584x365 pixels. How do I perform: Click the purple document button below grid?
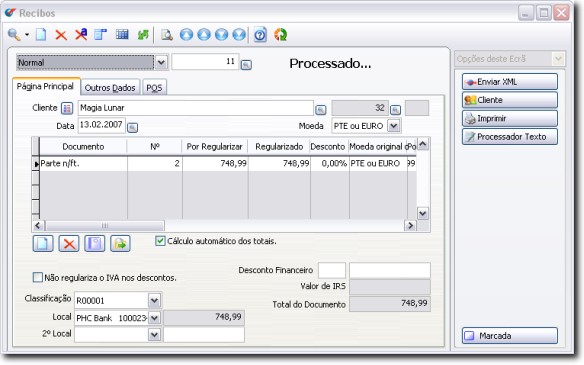pos(95,244)
